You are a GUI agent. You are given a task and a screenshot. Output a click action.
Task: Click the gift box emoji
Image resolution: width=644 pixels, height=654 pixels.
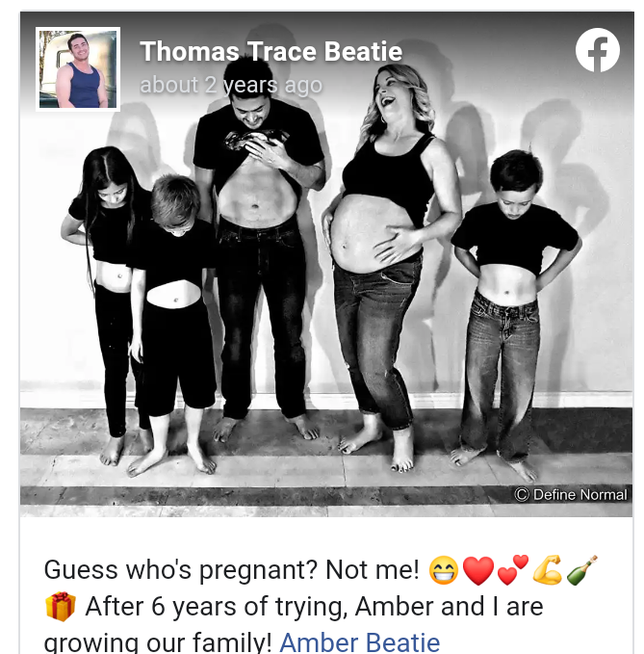61,607
